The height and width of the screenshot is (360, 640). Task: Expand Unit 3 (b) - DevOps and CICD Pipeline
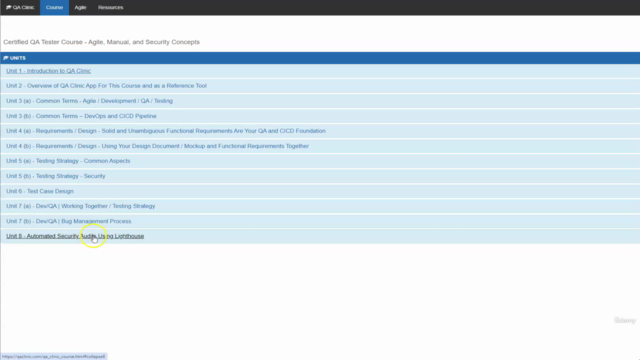point(81,116)
